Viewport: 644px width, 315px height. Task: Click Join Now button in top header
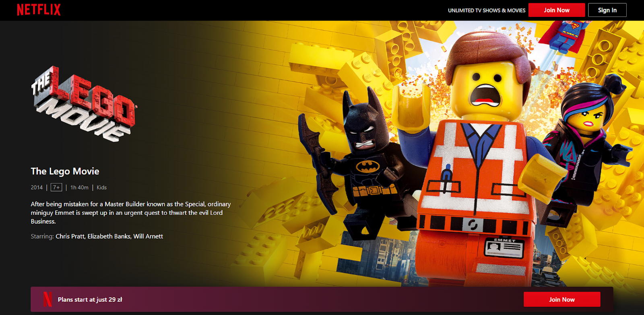[557, 10]
